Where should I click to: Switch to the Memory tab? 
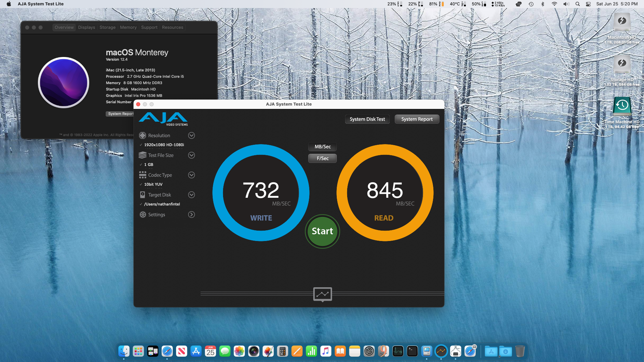128,27
